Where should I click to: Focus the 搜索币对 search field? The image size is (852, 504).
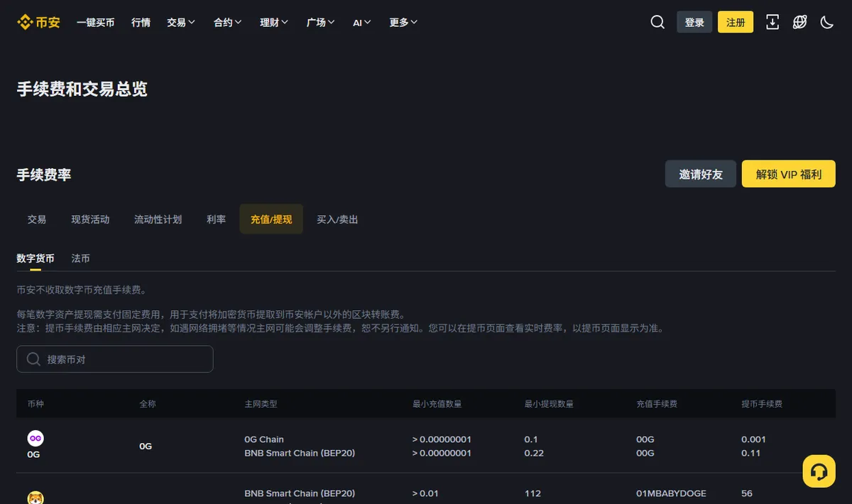[115, 359]
